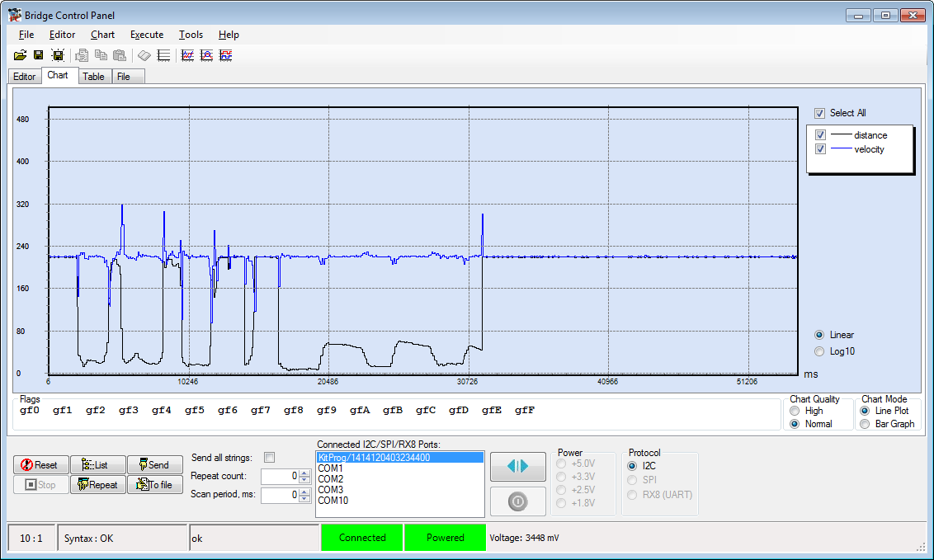This screenshot has height=560, width=934.
Task: Select COM10 in the ports list
Action: (x=399, y=501)
